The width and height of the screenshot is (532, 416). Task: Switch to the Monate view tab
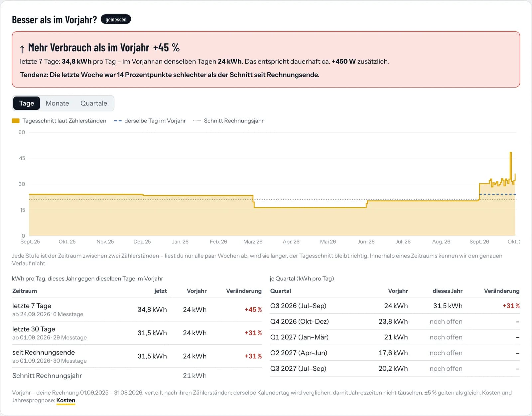click(57, 103)
